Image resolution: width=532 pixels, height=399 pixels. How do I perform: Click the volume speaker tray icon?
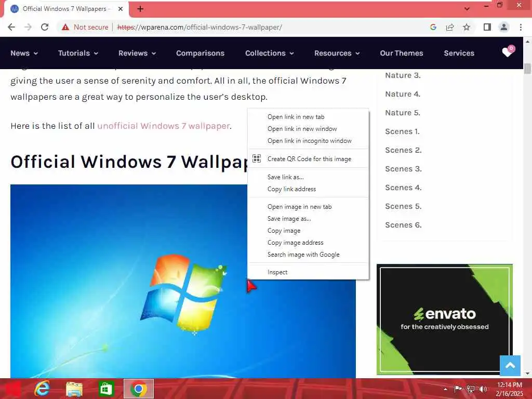pyautogui.click(x=483, y=389)
